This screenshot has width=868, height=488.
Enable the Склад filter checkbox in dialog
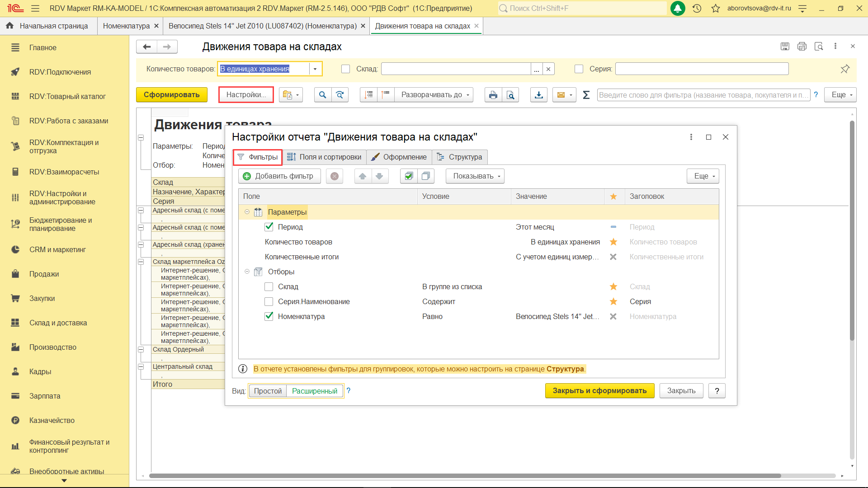pos(269,287)
